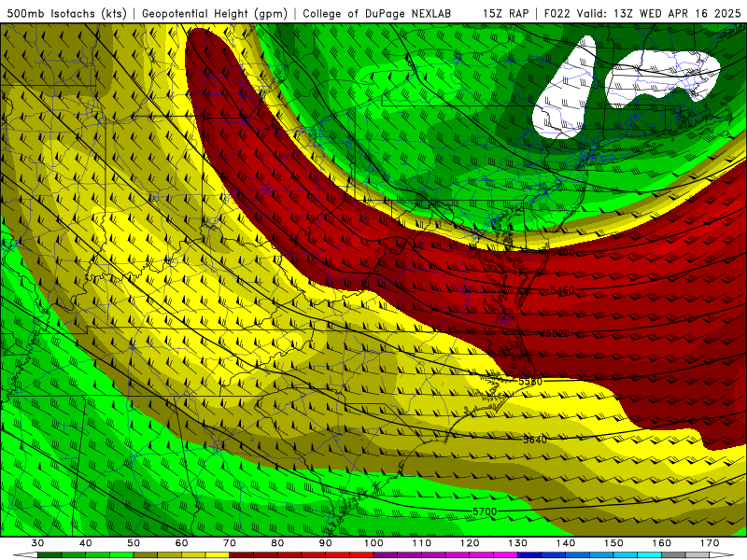Click the 5580 height contour label
747x560 pixels.
pos(530,382)
